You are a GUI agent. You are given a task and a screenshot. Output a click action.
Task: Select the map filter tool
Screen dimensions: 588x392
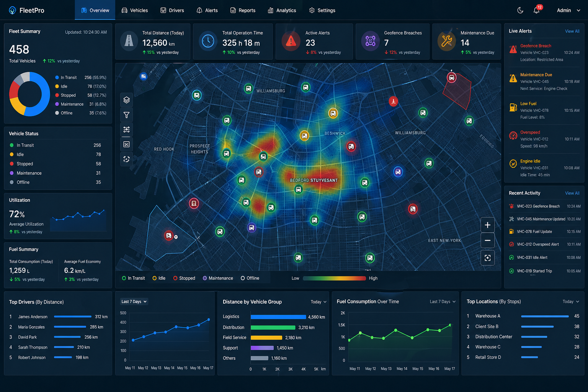[126, 115]
